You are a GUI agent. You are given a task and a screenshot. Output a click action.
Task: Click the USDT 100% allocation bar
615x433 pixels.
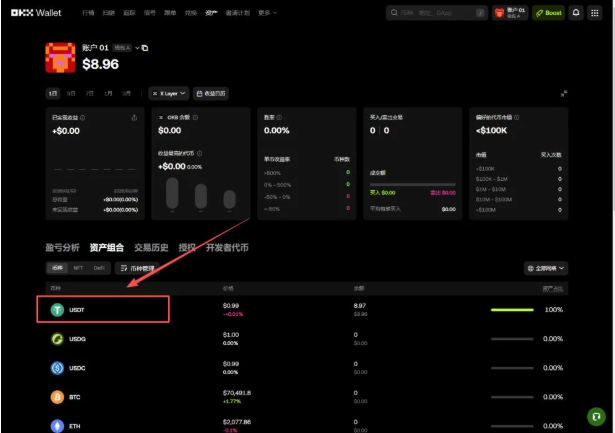pyautogui.click(x=512, y=310)
